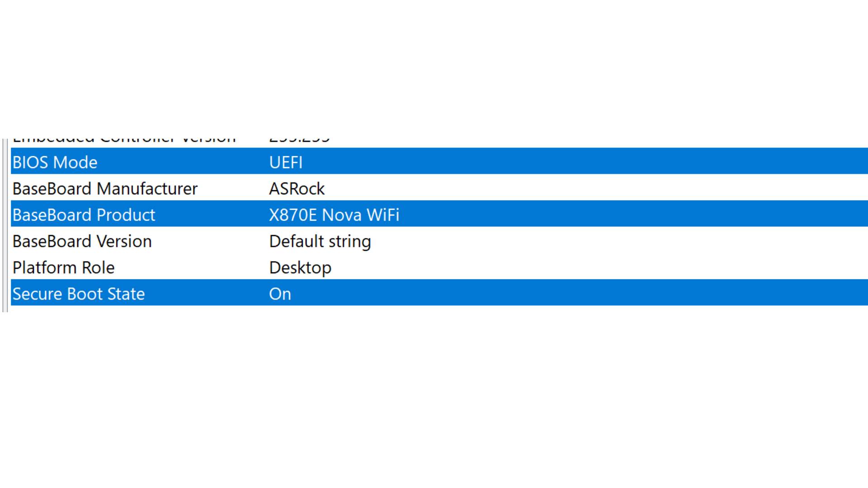Image resolution: width=868 pixels, height=488 pixels.
Task: Select the BIOS Mode row label
Action: click(55, 162)
